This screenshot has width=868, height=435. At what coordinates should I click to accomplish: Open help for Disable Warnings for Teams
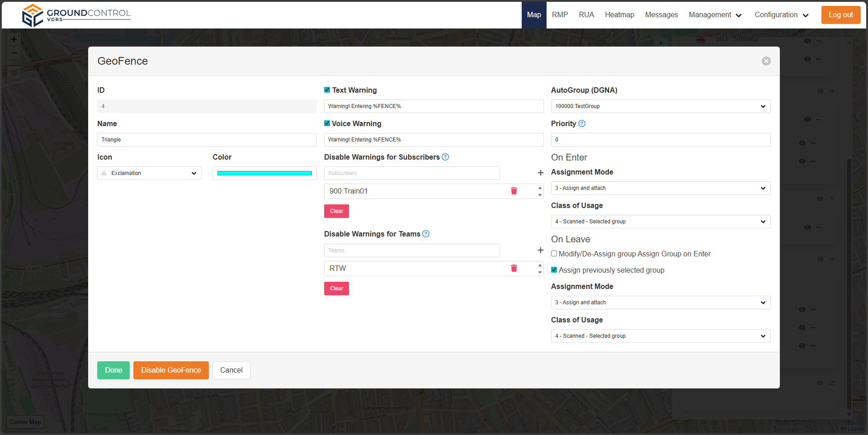426,234
